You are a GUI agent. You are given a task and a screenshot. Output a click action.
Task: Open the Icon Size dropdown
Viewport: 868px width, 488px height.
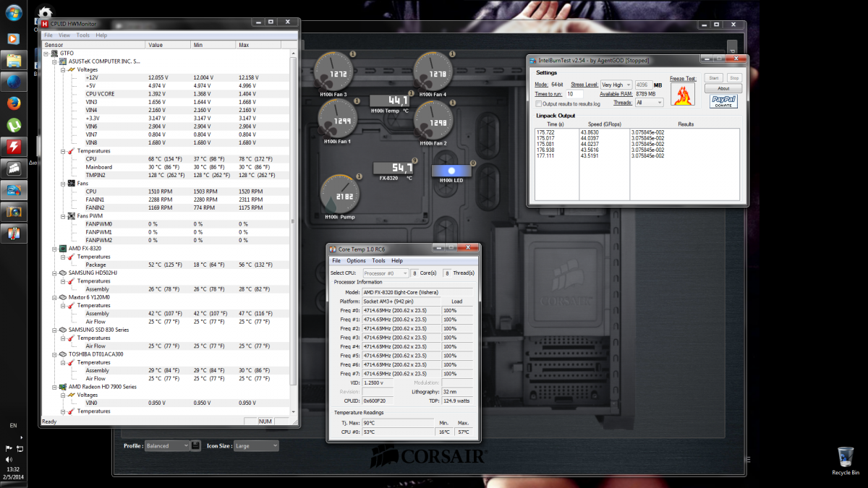tap(255, 446)
